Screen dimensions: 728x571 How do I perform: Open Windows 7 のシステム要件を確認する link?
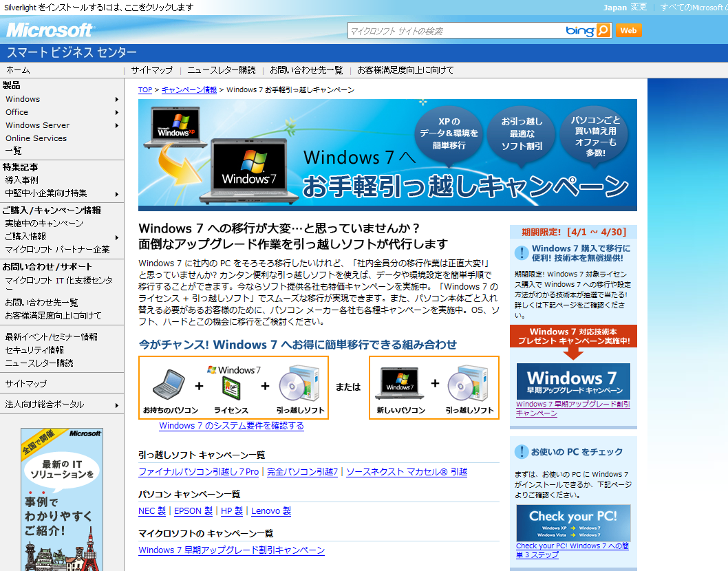231,426
